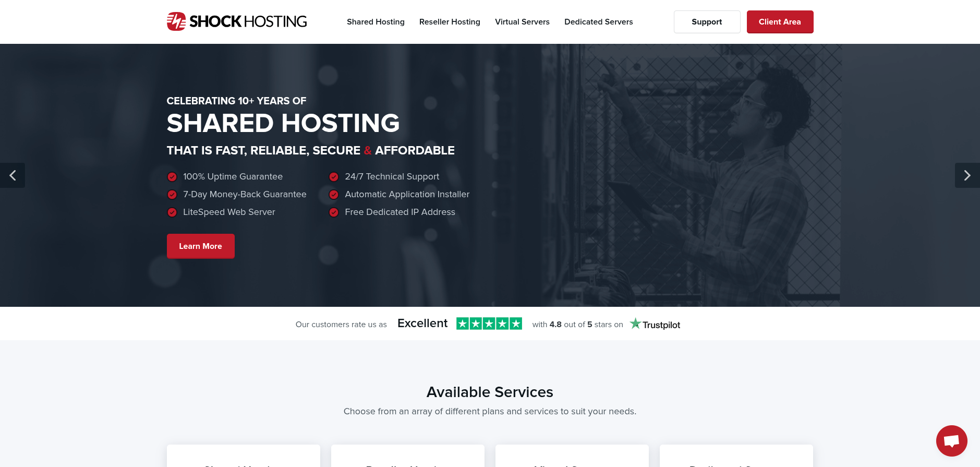Open the live chat bubble

point(951,441)
